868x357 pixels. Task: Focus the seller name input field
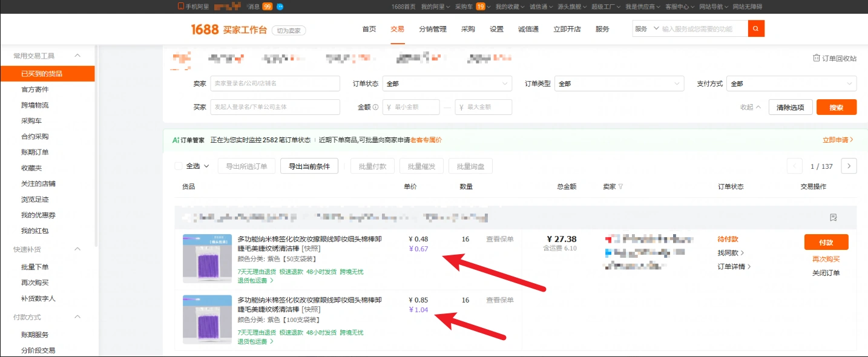275,84
